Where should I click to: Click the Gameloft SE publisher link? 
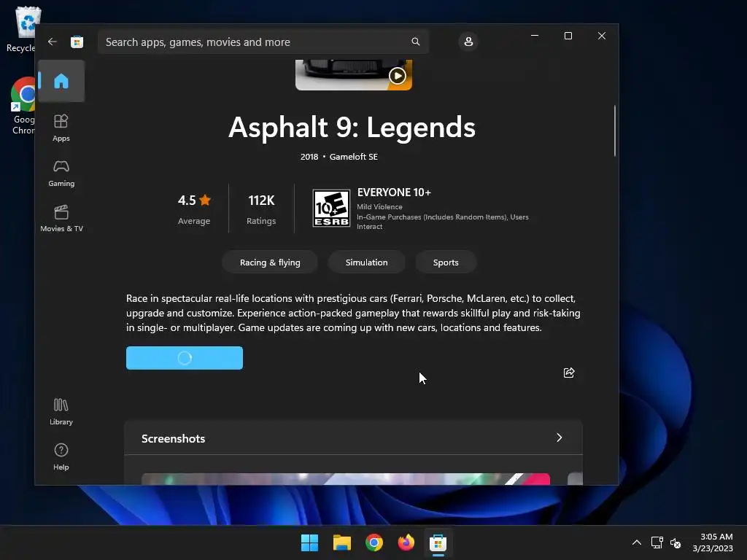tap(354, 157)
